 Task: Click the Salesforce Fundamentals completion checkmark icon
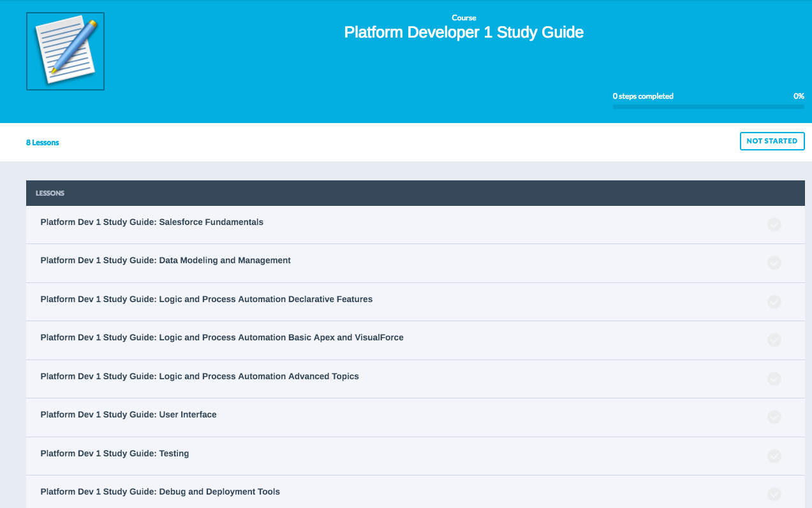(x=774, y=224)
